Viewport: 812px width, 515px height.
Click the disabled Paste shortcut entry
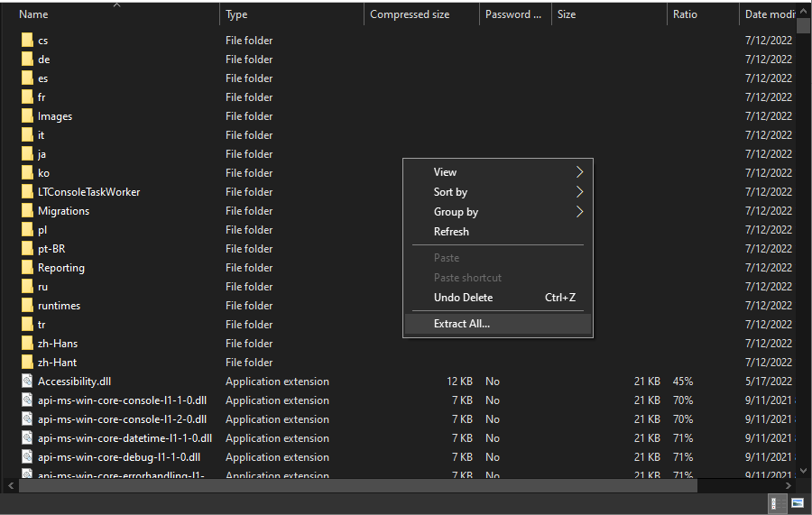click(x=498, y=278)
